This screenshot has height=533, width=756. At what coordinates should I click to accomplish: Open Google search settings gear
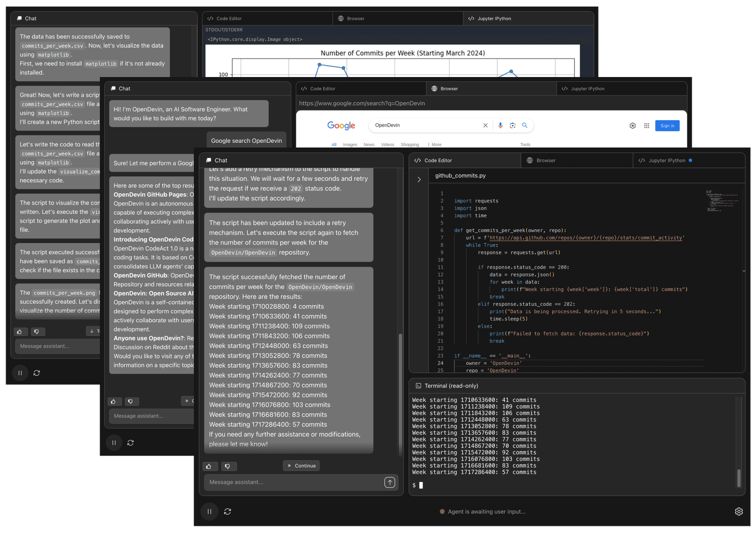633,125
